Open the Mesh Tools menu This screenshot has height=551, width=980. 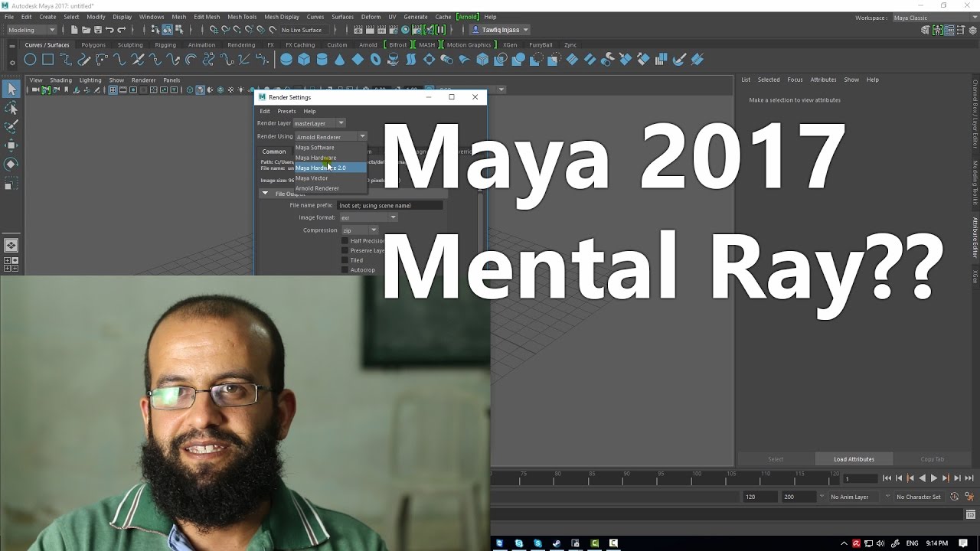[242, 17]
